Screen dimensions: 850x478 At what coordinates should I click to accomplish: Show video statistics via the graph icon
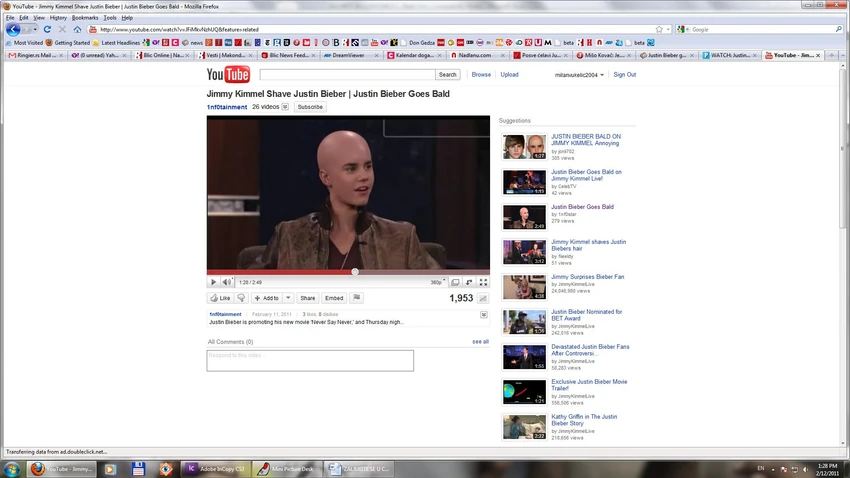click(482, 298)
